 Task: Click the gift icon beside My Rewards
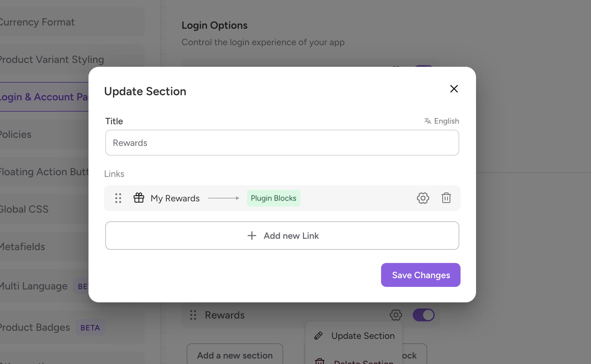point(139,197)
